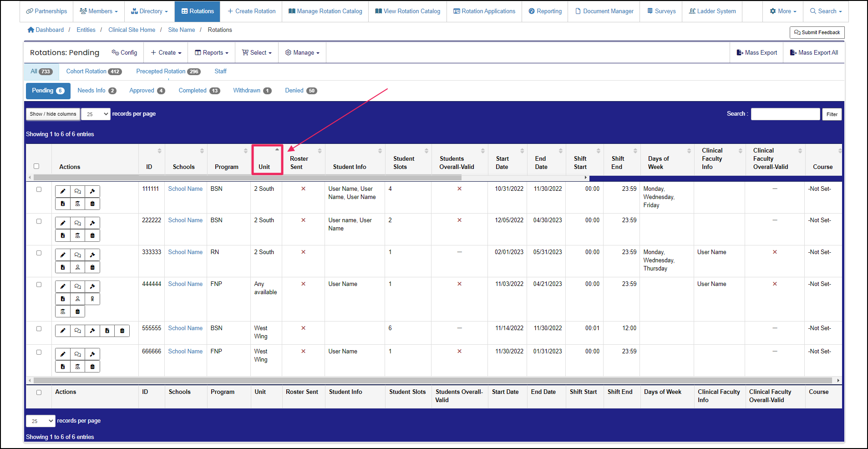This screenshot has height=449, width=868.
Task: Check the header select-all checkbox
Action: pos(36,166)
